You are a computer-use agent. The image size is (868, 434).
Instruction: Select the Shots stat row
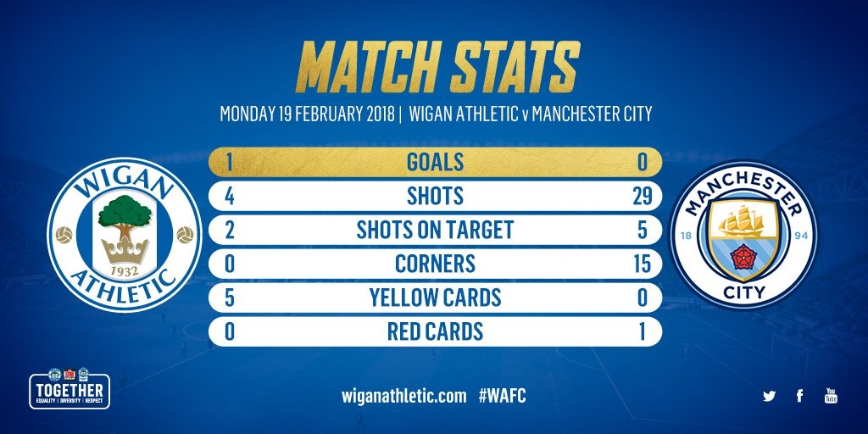click(x=435, y=197)
